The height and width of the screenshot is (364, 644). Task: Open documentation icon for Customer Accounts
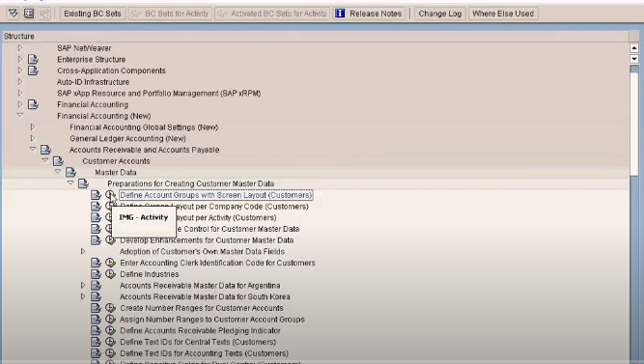58,161
